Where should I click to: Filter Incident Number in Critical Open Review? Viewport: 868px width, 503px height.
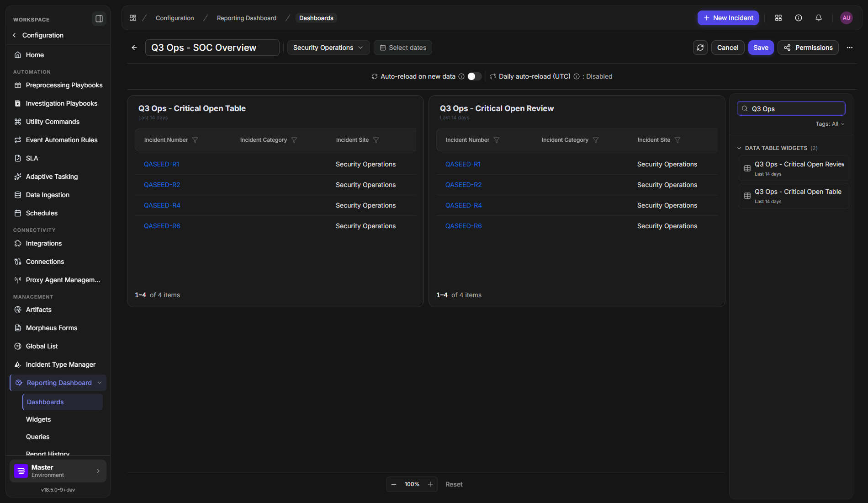(x=497, y=140)
